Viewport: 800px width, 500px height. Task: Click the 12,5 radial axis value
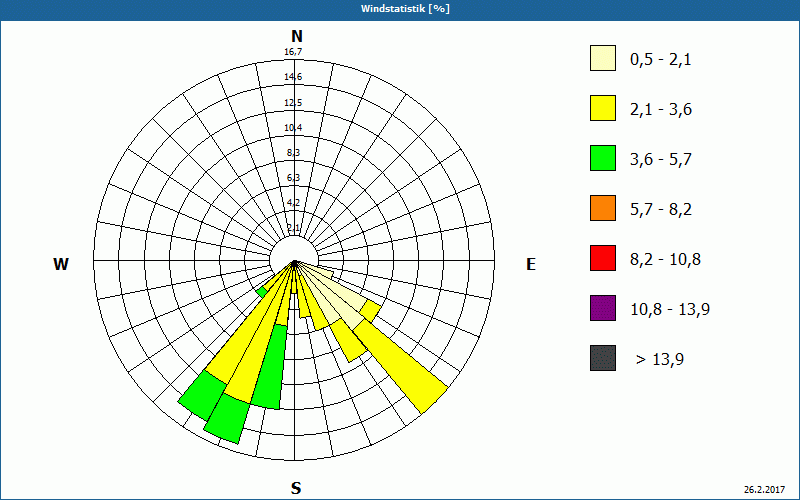tap(293, 103)
